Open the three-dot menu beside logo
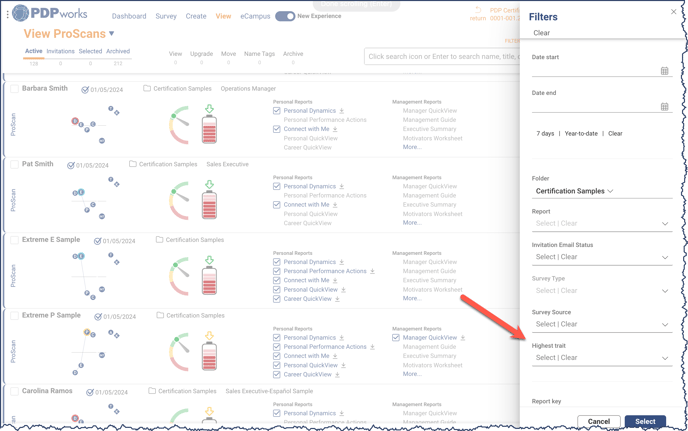 click(7, 14)
